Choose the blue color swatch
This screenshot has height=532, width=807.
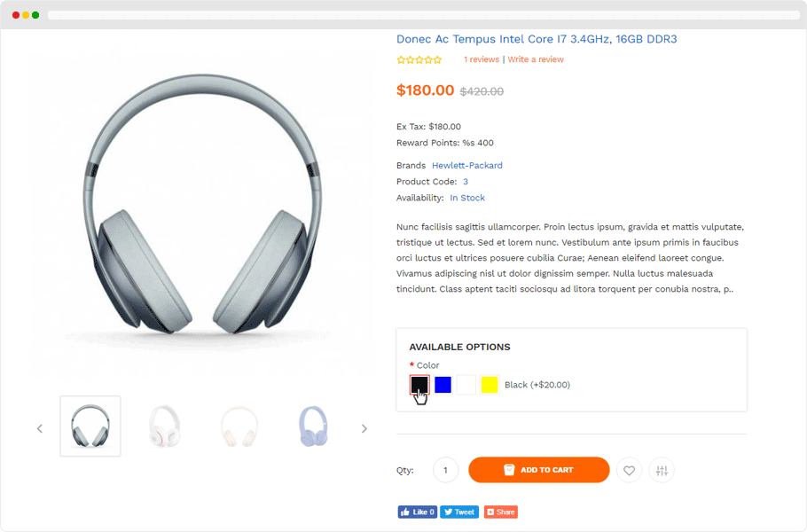tap(443, 385)
